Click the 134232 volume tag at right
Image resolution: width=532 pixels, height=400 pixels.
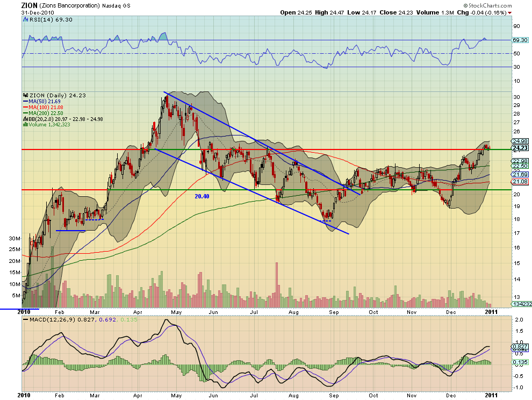(x=521, y=304)
